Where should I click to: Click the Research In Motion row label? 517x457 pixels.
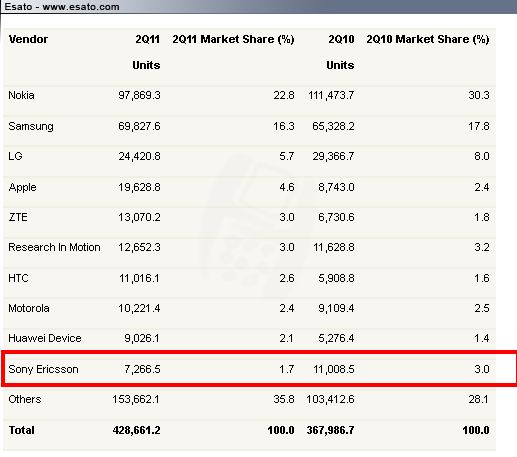[54, 247]
